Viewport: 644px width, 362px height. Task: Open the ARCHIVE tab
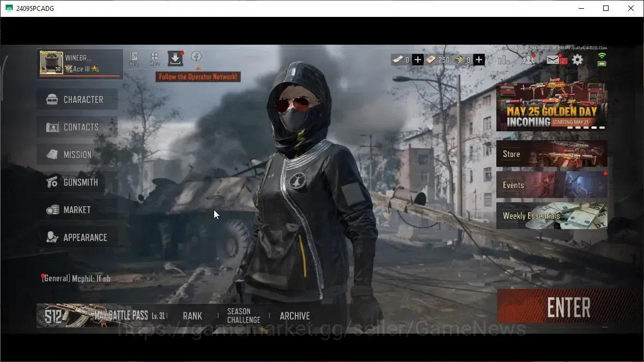click(295, 316)
